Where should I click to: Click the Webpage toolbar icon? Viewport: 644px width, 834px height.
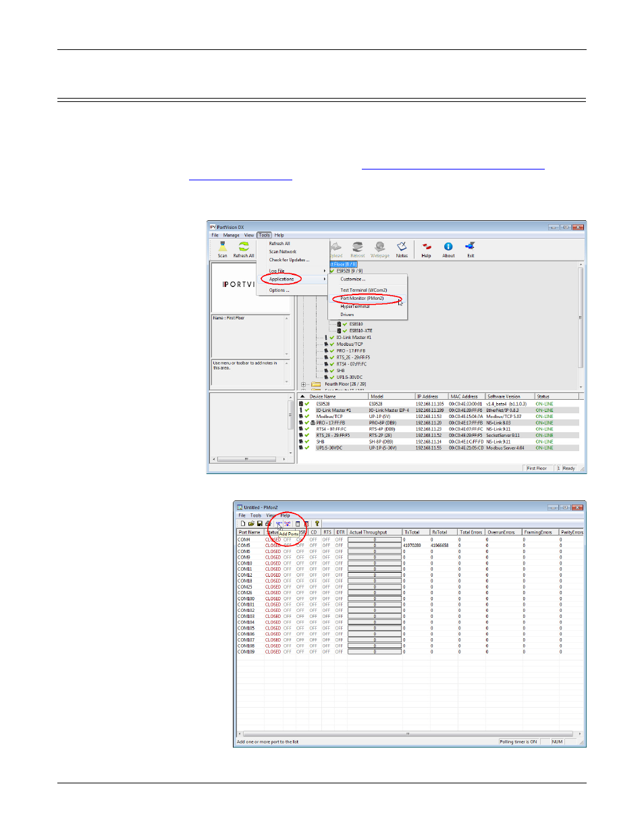coord(380,246)
